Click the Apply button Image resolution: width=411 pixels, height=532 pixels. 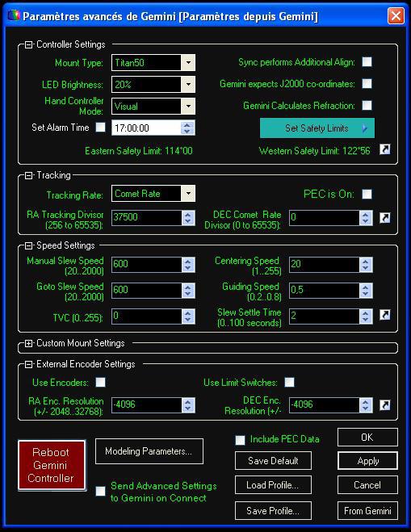(x=367, y=461)
